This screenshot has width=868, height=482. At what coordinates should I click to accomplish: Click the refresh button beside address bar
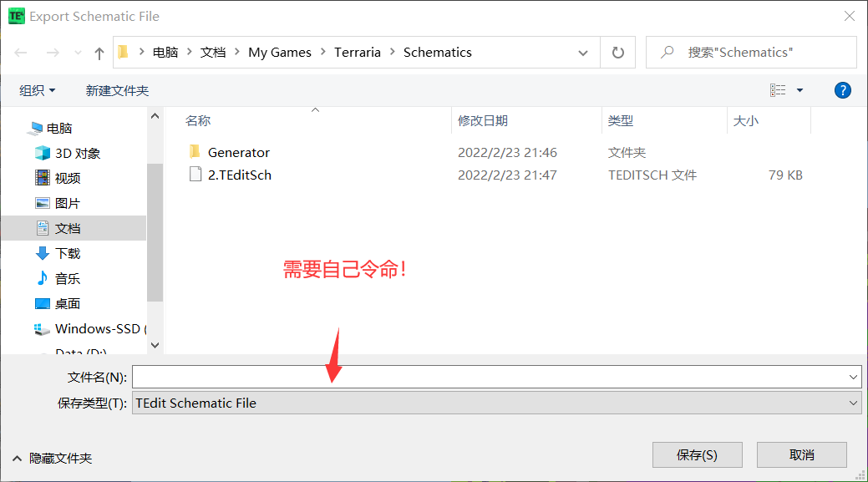click(x=618, y=53)
